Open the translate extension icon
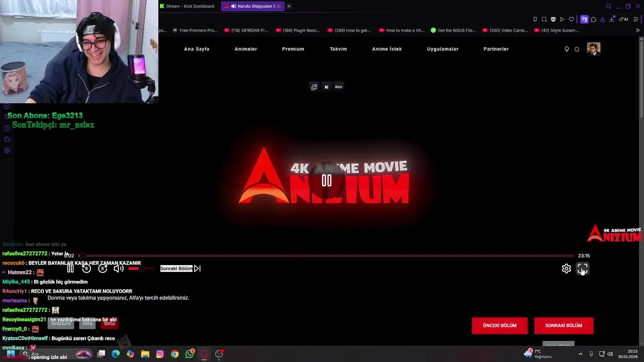The width and height of the screenshot is (644, 362). (584, 19)
